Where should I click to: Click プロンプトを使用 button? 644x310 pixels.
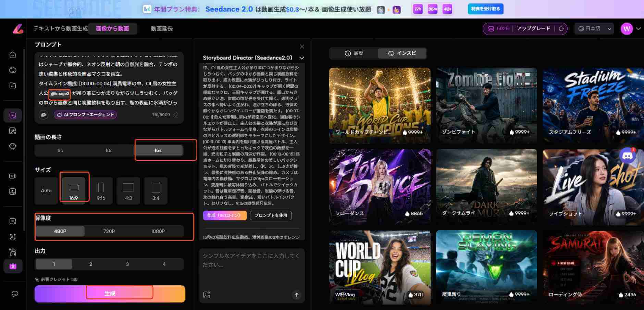[x=271, y=215]
